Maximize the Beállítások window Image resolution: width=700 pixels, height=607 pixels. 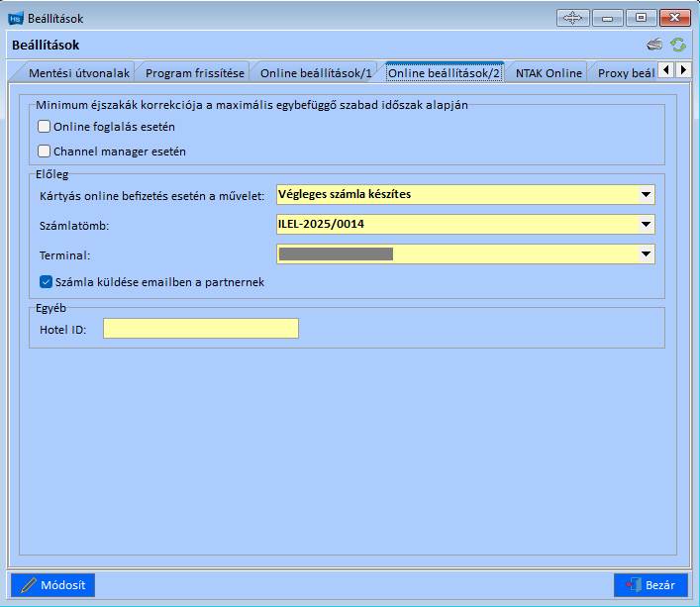coord(641,18)
